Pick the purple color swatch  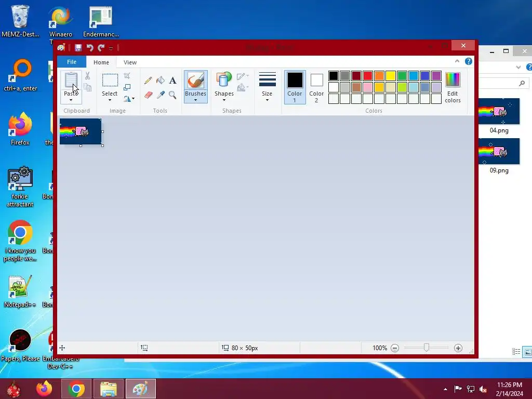(436, 76)
